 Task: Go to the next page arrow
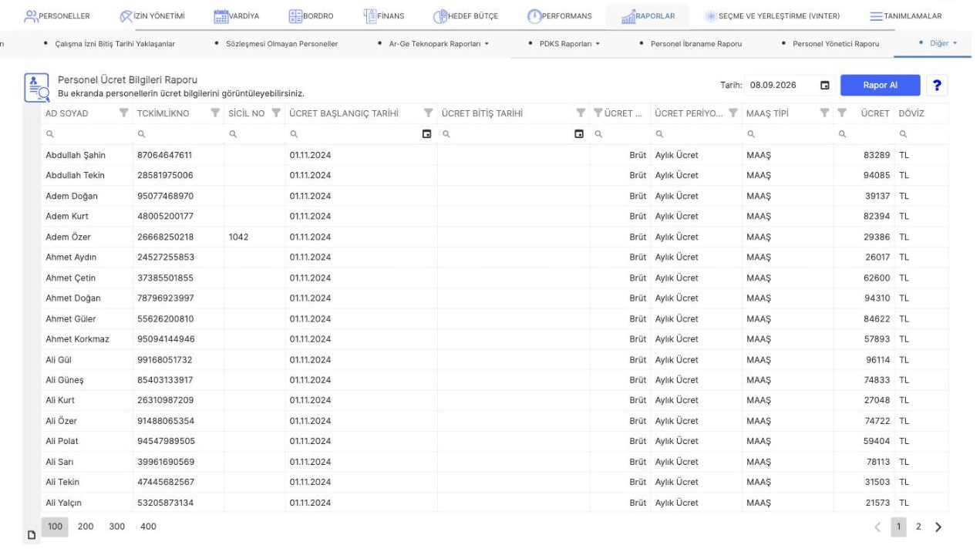[x=938, y=527]
